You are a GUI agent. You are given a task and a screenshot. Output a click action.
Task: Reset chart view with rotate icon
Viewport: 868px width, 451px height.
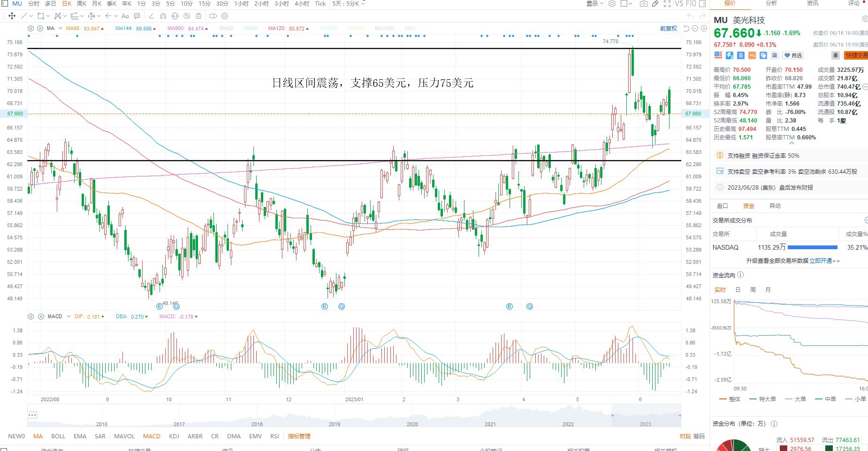pos(686,28)
